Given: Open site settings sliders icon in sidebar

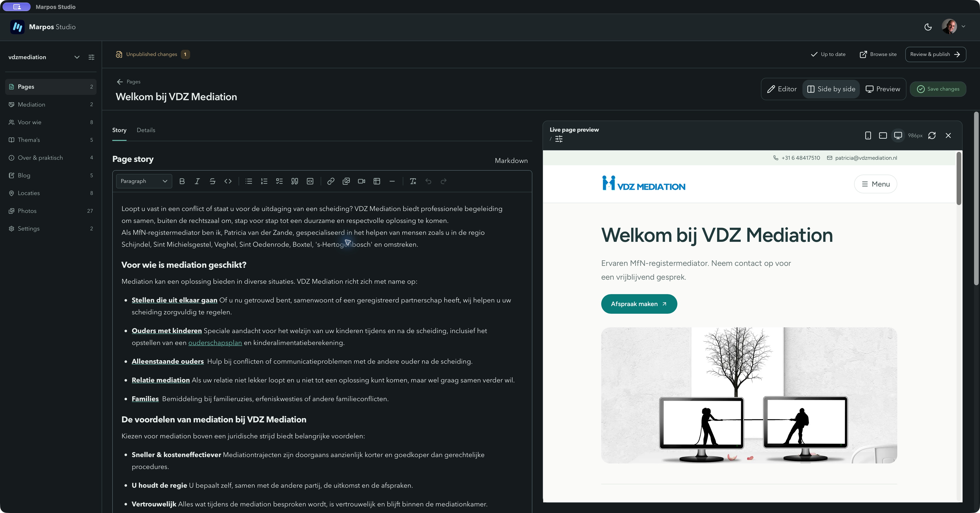Looking at the screenshot, I should 91,57.
